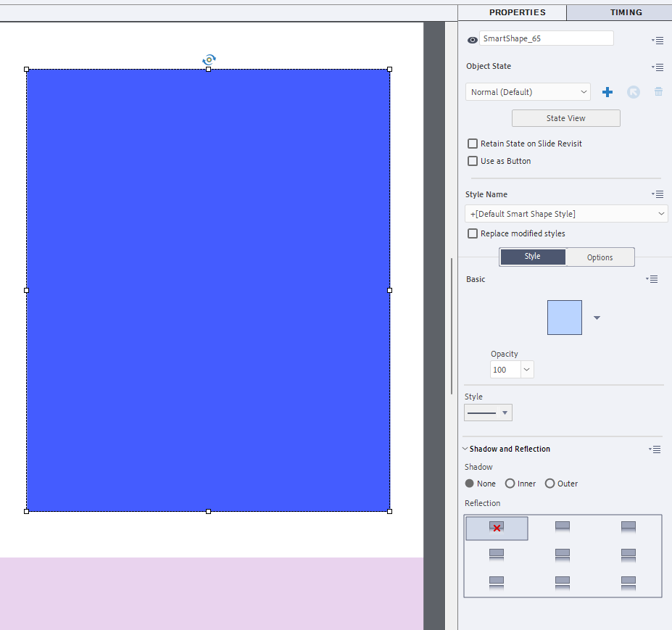The height and width of the screenshot is (630, 672).
Task: Check Use as Button
Action: click(x=473, y=161)
